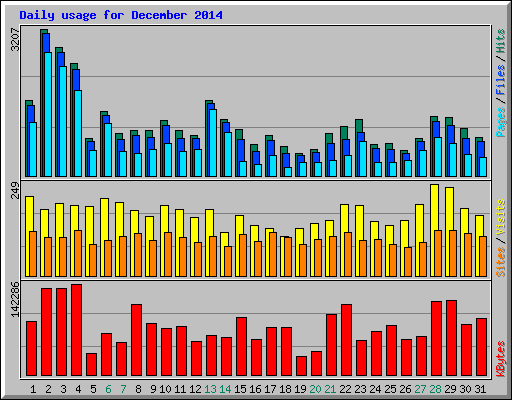Screen dimensions: 512x400
Task: Click day 29 on the x-axis
Action: pos(450,389)
